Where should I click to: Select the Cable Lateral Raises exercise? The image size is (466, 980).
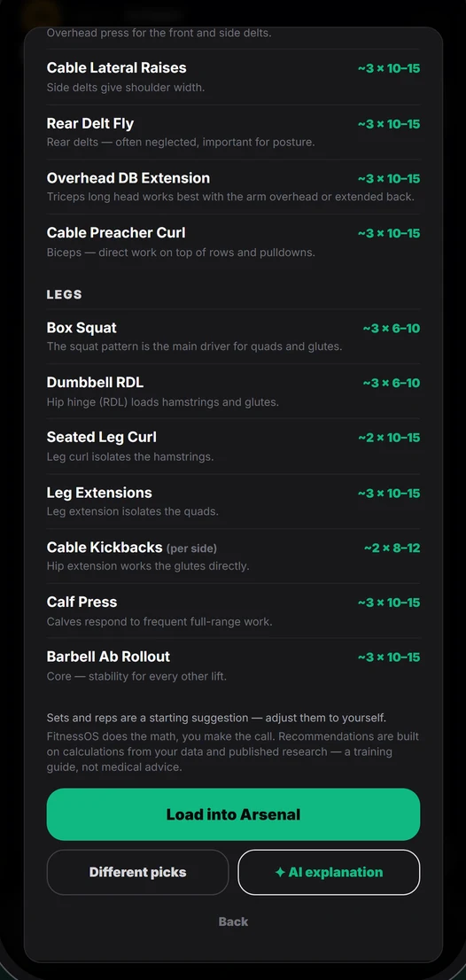coord(233,77)
